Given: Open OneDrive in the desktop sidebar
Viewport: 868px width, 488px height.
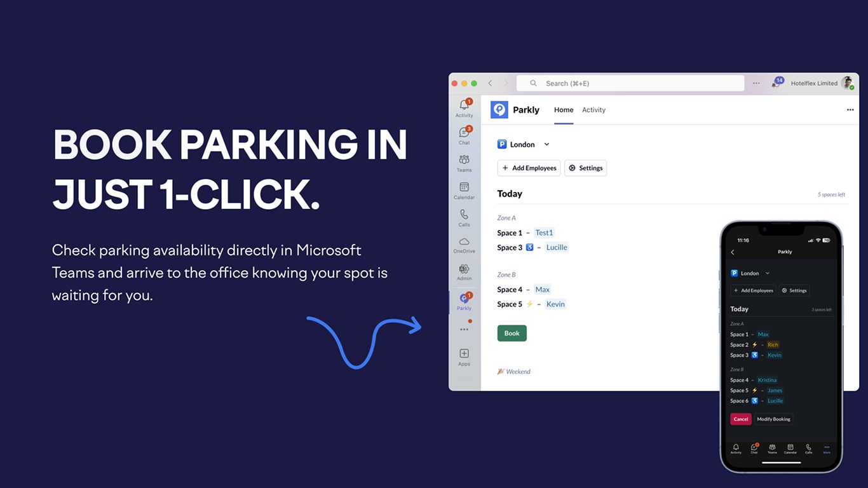Looking at the screenshot, I should tap(465, 245).
